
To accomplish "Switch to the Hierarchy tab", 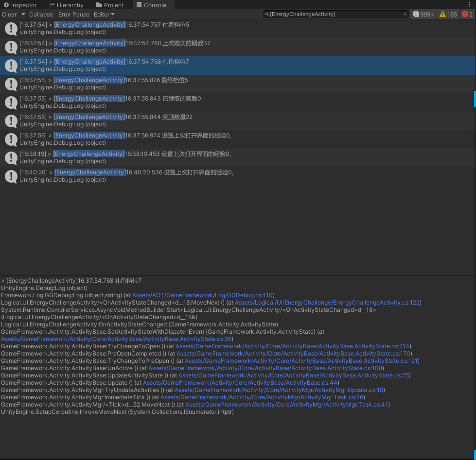I will (x=66, y=5).
